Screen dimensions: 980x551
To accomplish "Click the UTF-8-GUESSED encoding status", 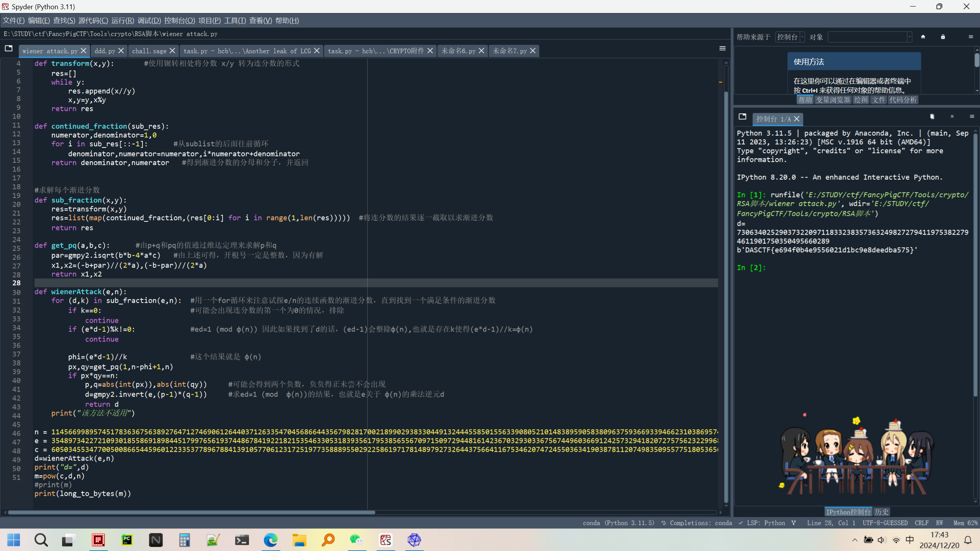I will click(x=885, y=523).
